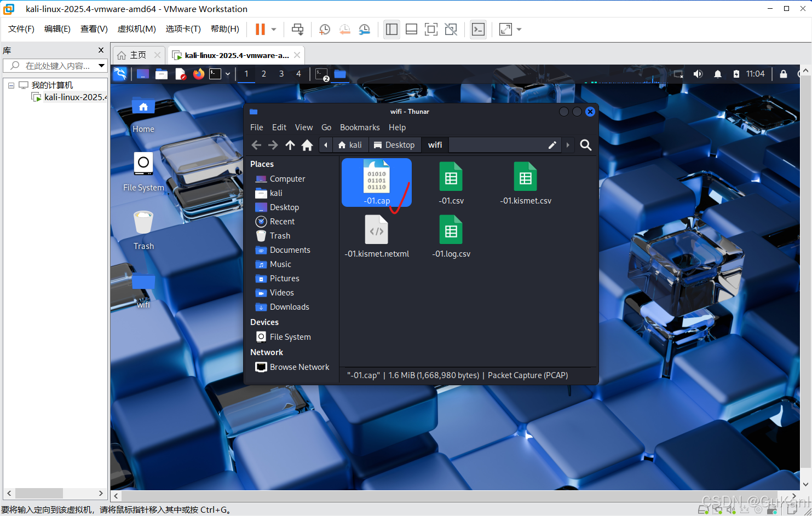812x516 pixels.
Task: Open the 编辑(E) menu
Action: [57, 29]
